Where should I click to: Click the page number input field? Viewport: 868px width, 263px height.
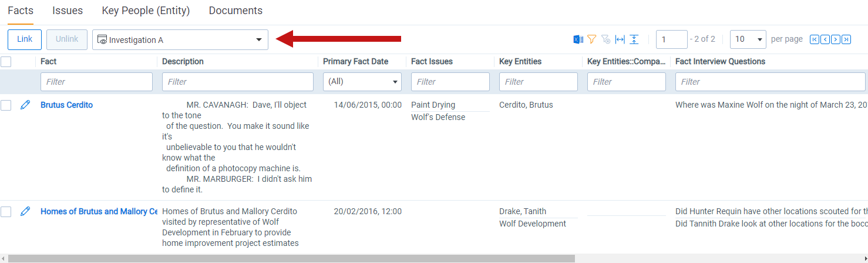coord(672,39)
